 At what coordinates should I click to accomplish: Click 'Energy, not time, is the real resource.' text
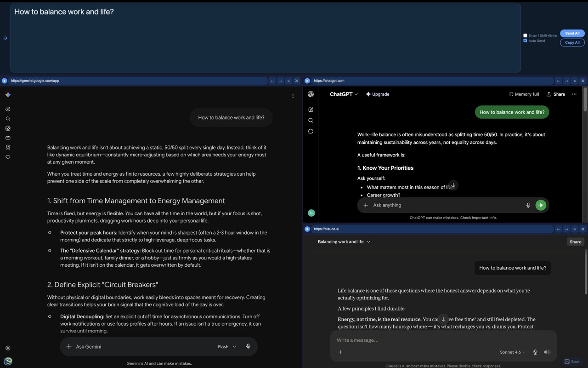[x=379, y=319]
